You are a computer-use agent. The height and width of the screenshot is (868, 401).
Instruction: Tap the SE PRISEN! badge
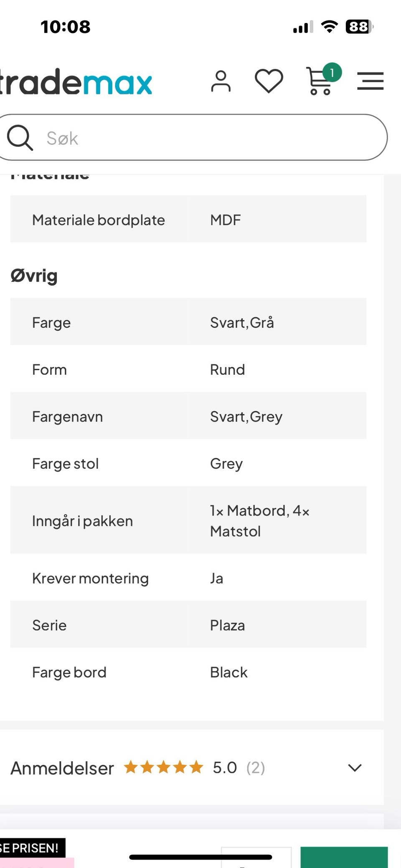pos(30,848)
